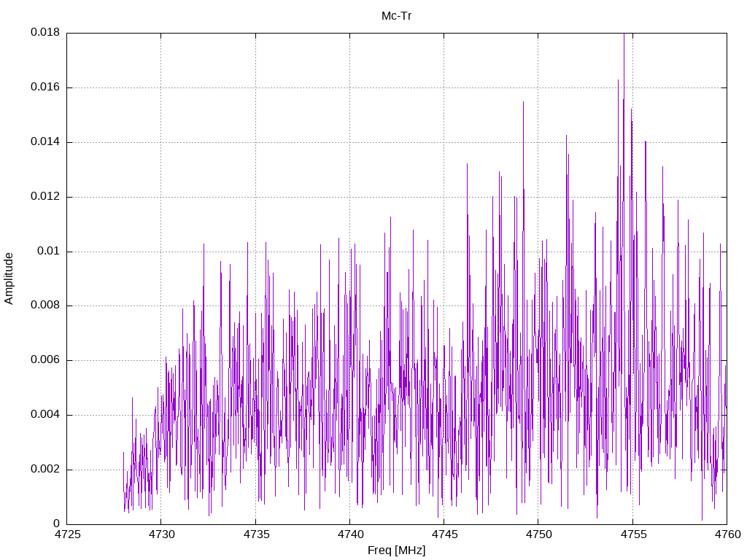Select the 'Amplitude' y-axis label
747x560 pixels.
(9, 279)
